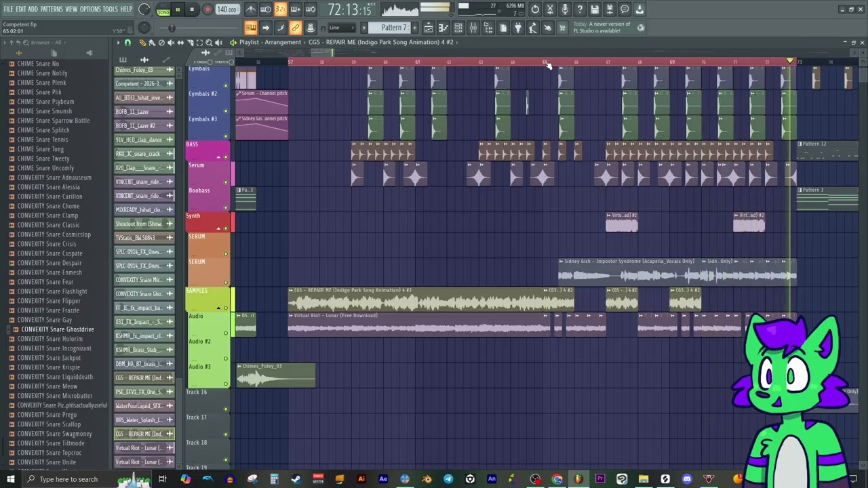868x488 pixels.
Task: Adjust the main pitch knob
Action: [144, 28]
